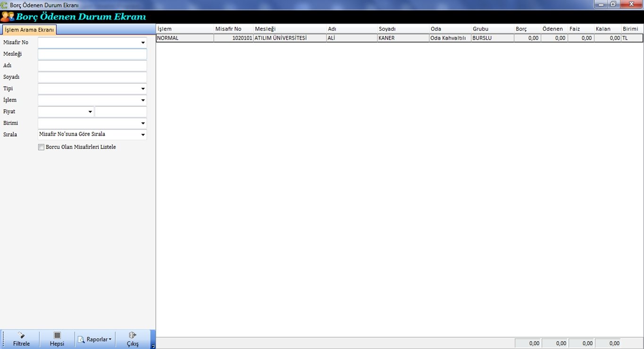Screen dimensions: 644x349
Task: Focus the Soyadı input field
Action: click(92, 77)
